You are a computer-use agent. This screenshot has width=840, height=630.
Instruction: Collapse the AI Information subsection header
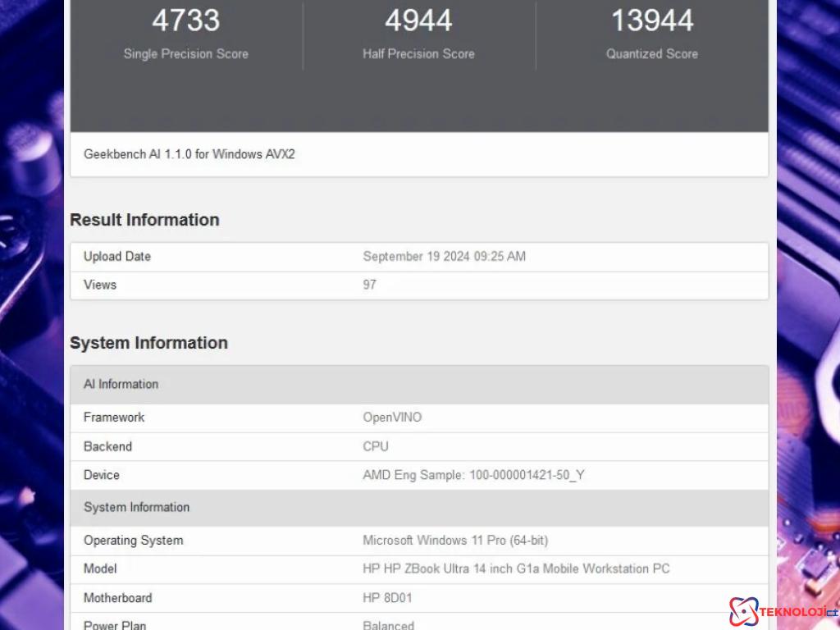point(121,384)
